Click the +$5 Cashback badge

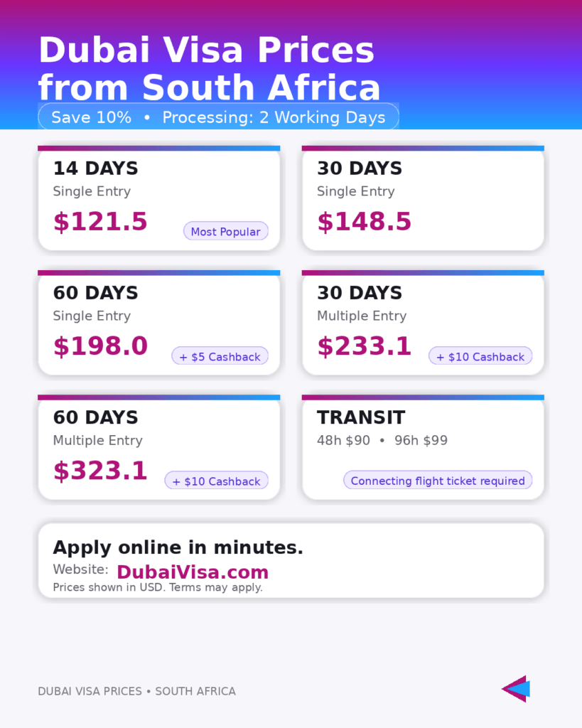(x=220, y=357)
